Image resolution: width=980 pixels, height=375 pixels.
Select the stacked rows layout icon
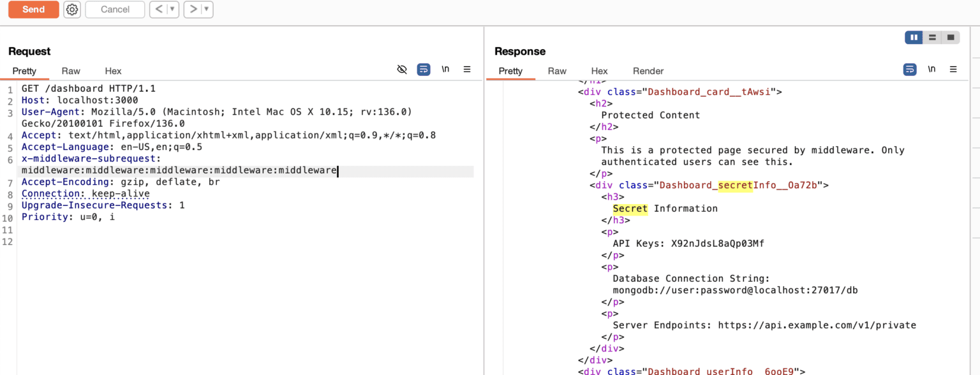pyautogui.click(x=932, y=37)
